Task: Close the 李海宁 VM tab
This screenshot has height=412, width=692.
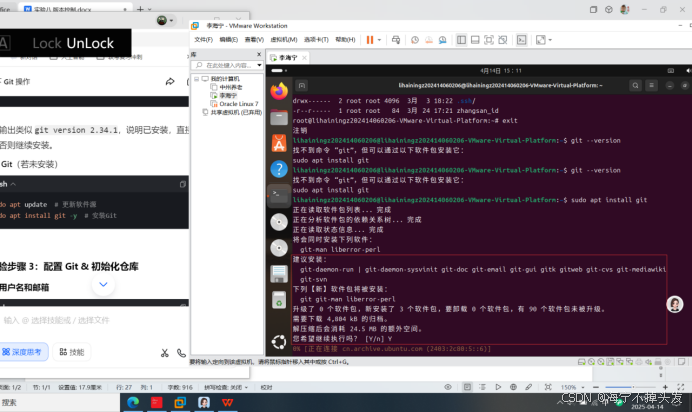Action: [x=304, y=58]
